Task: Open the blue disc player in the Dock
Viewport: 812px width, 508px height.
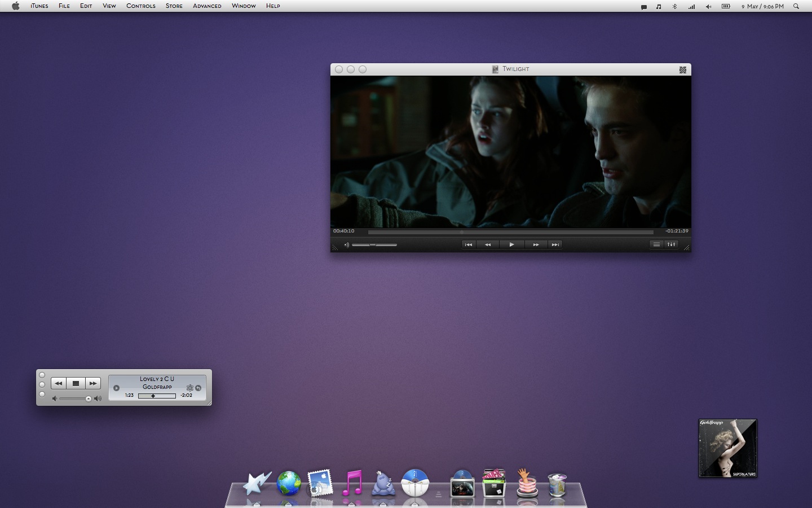Action: [x=415, y=483]
